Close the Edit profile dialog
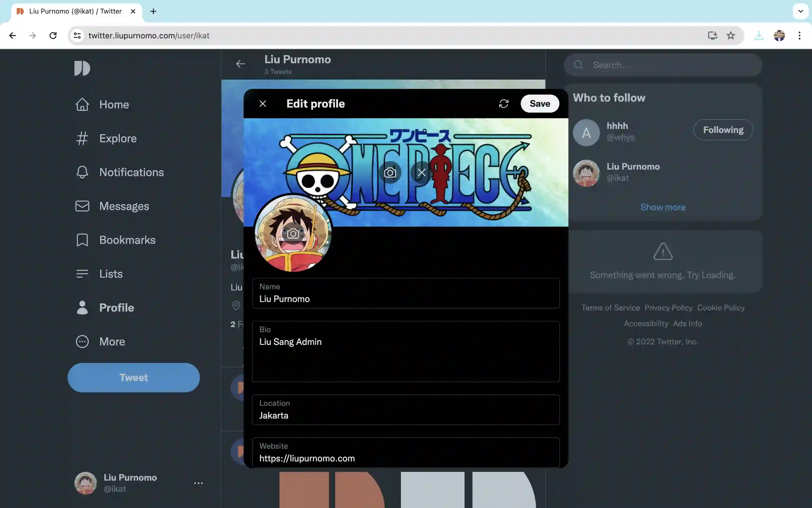 click(x=263, y=104)
